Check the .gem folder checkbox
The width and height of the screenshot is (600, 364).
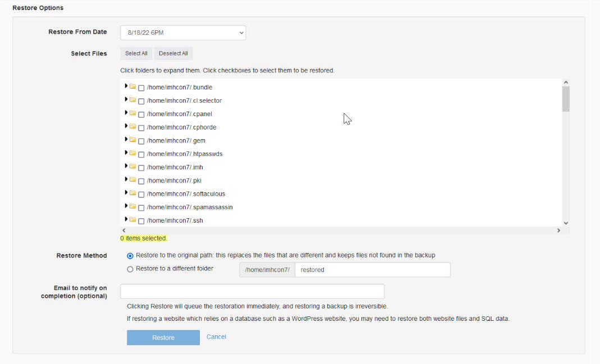click(x=141, y=141)
